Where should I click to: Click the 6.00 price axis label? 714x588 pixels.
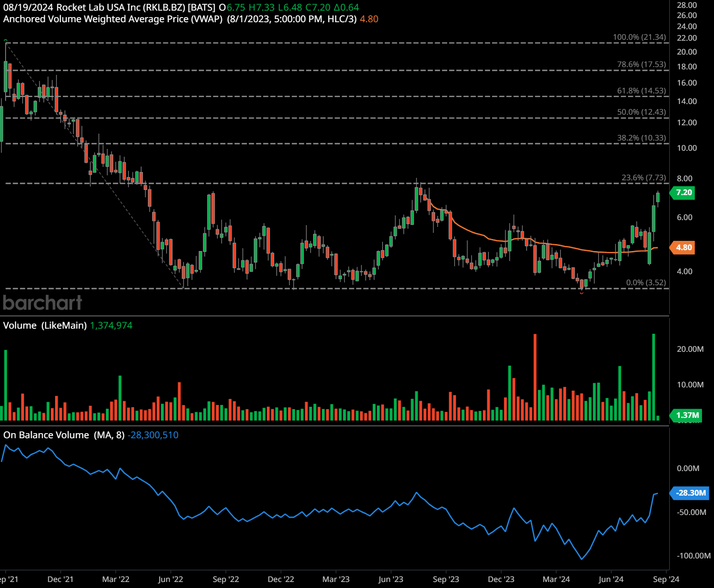click(684, 217)
